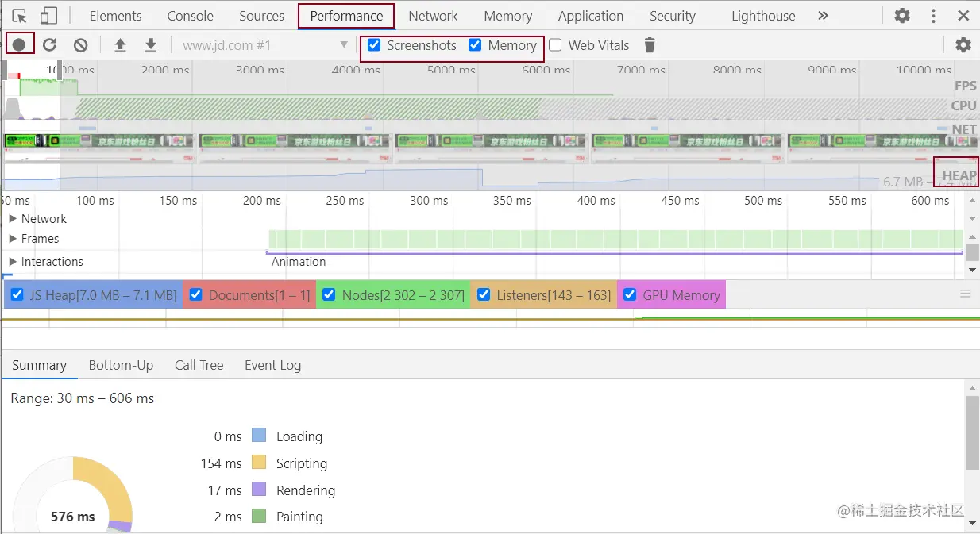Open the Lighthouse tab
The width and height of the screenshot is (980, 534).
763,16
